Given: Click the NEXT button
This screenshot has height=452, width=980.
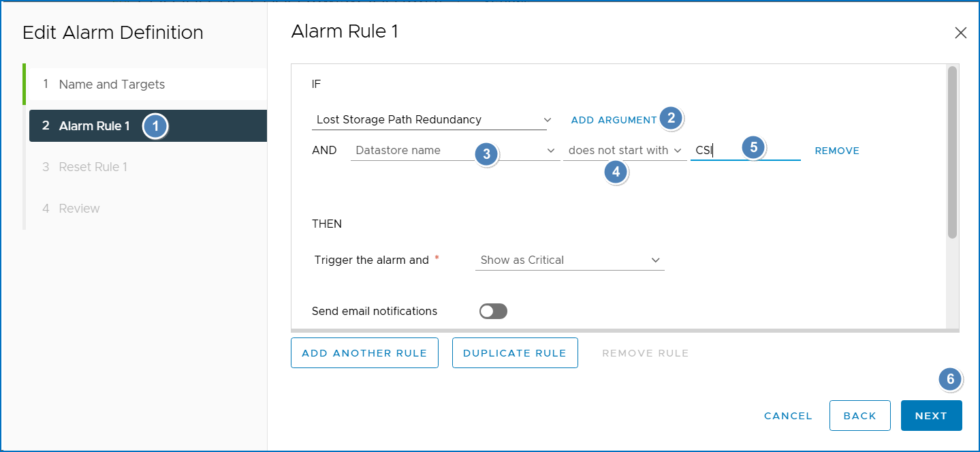Looking at the screenshot, I should tap(931, 416).
